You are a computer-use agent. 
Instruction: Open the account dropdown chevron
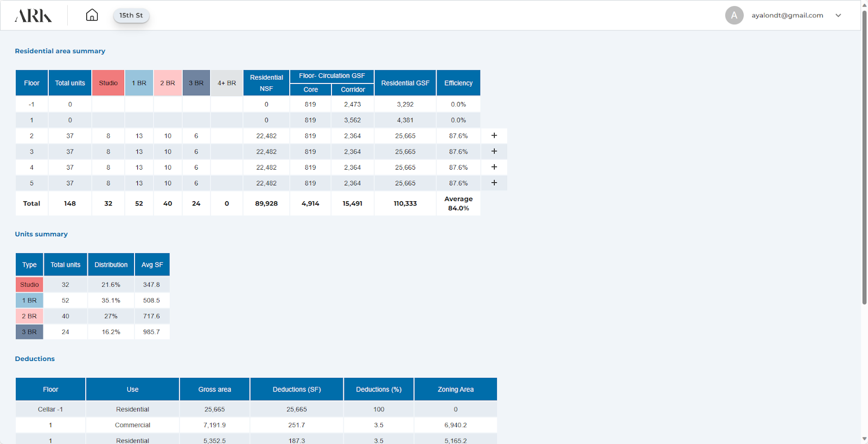coord(838,15)
